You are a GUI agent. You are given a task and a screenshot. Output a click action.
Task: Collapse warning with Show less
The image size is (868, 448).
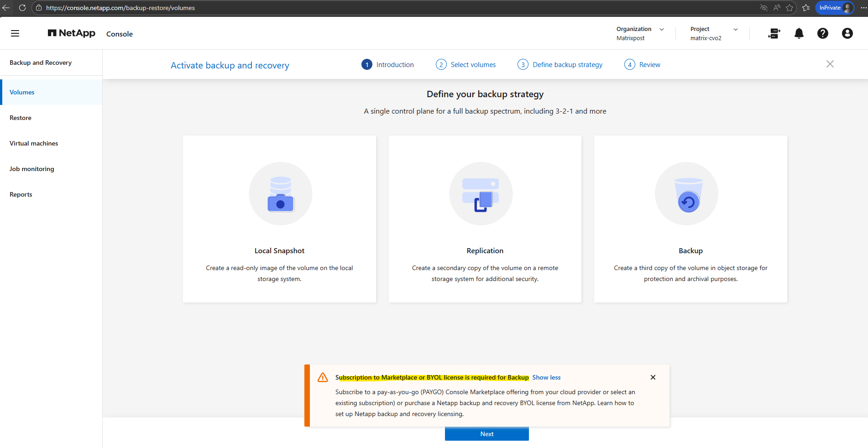pos(546,377)
